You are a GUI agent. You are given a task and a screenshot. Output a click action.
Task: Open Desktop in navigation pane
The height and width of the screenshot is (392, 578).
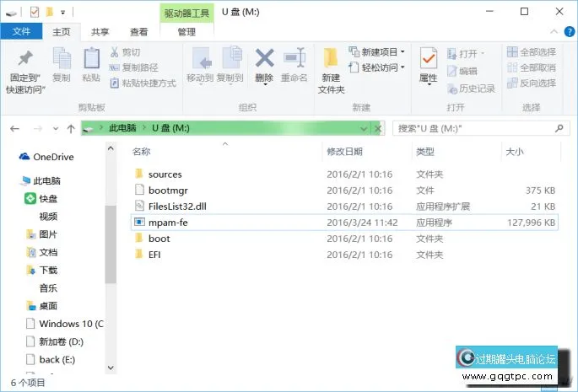tap(42, 306)
